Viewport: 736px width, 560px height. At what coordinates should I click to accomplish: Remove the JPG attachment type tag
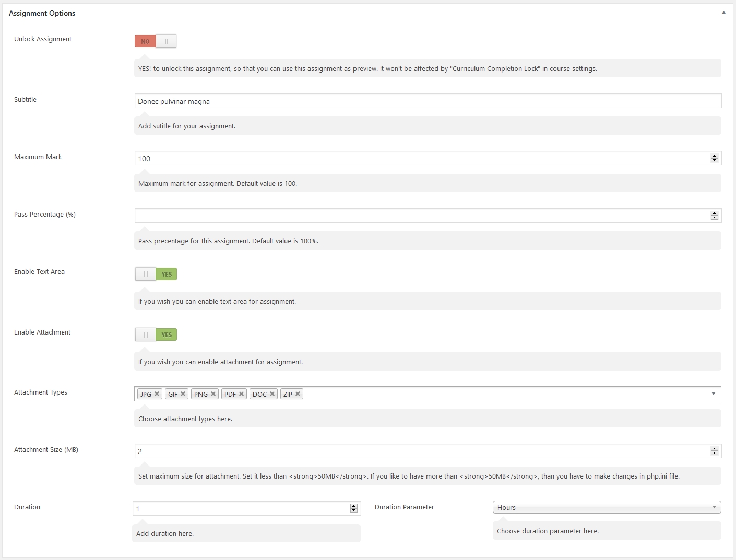coord(157,394)
